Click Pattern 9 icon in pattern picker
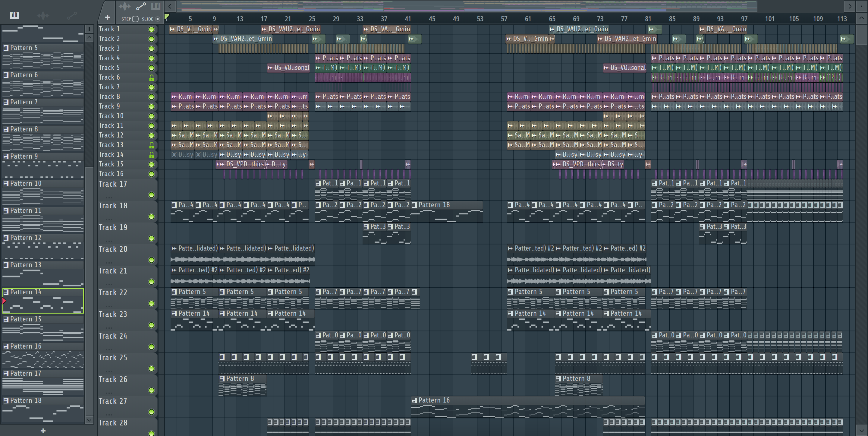 [6, 156]
